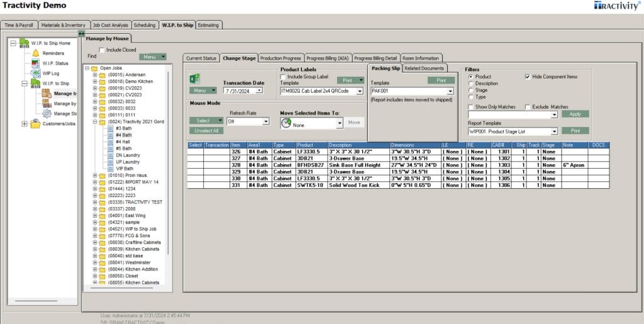This screenshot has height=324, width=644.
Task: Switch to the Related Documents tab
Action: pos(425,68)
